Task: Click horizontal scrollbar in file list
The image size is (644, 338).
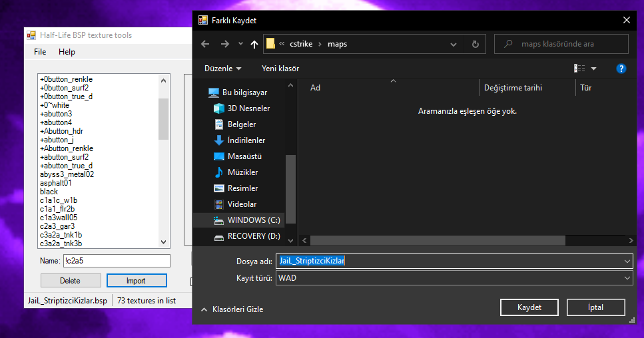Action: tap(438, 240)
